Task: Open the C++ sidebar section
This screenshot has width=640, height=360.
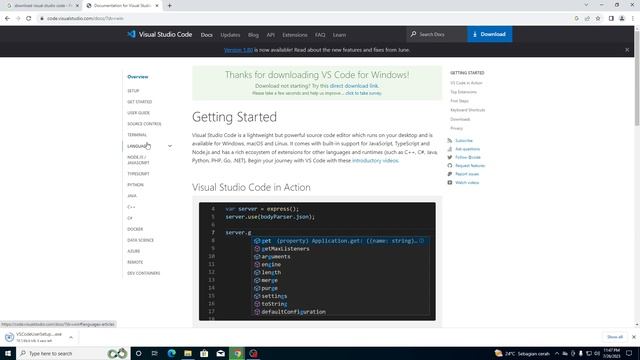Action: click(131, 207)
